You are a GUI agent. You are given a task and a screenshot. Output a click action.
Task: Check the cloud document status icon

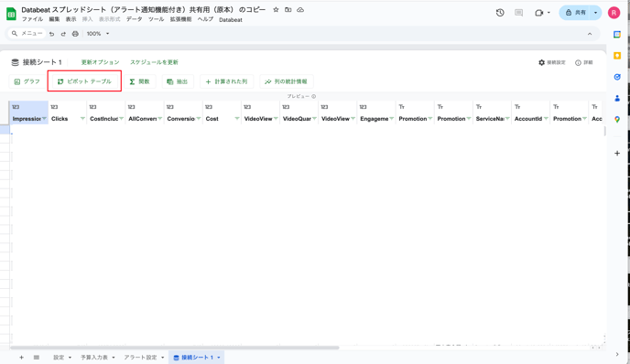point(300,10)
